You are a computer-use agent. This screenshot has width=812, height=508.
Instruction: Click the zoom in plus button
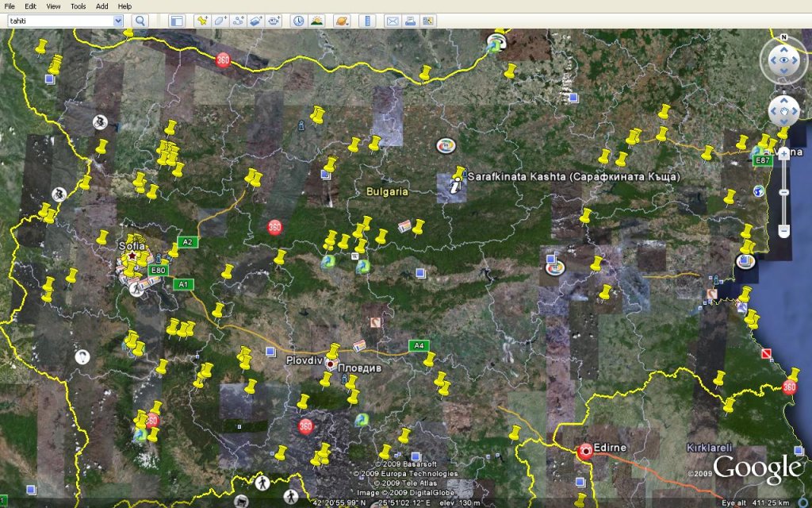pyautogui.click(x=783, y=152)
